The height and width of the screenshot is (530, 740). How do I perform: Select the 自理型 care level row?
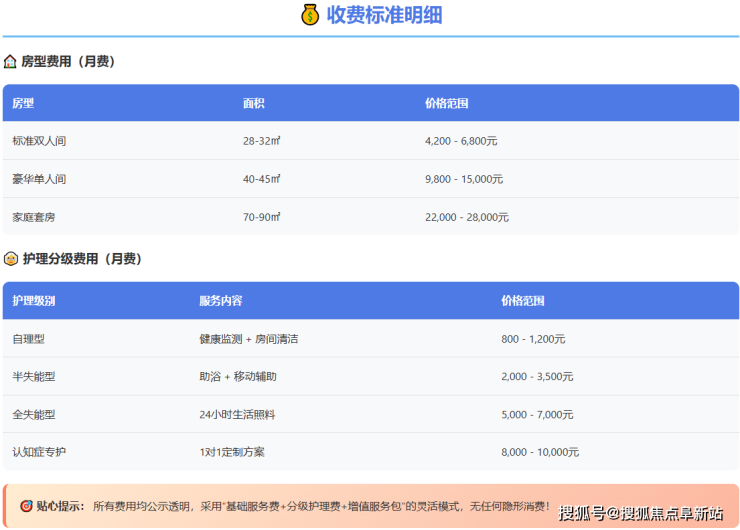(x=28, y=339)
